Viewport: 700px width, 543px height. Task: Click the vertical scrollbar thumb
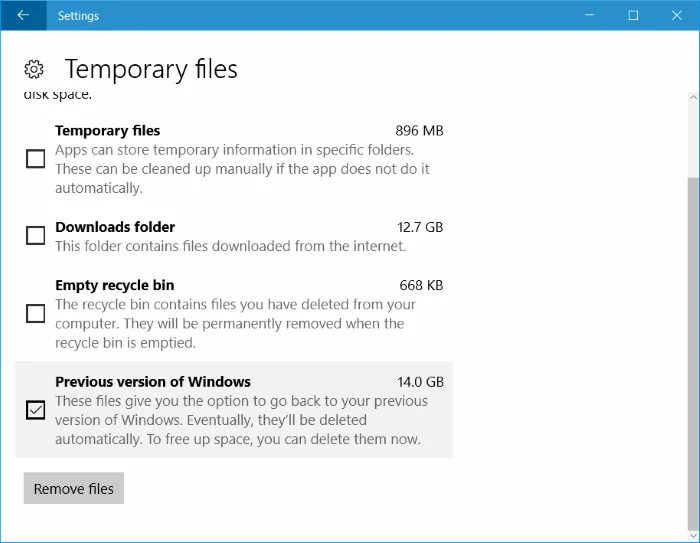pyautogui.click(x=693, y=353)
